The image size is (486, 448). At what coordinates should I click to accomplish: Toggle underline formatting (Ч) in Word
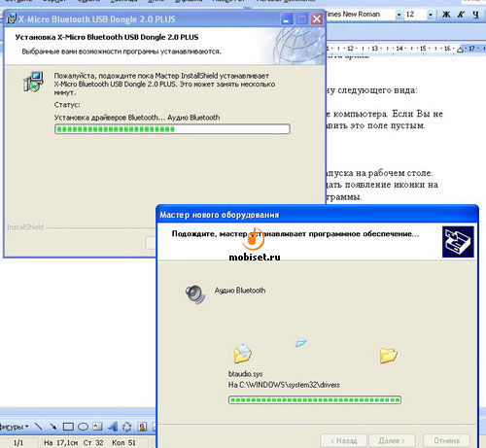(x=475, y=15)
